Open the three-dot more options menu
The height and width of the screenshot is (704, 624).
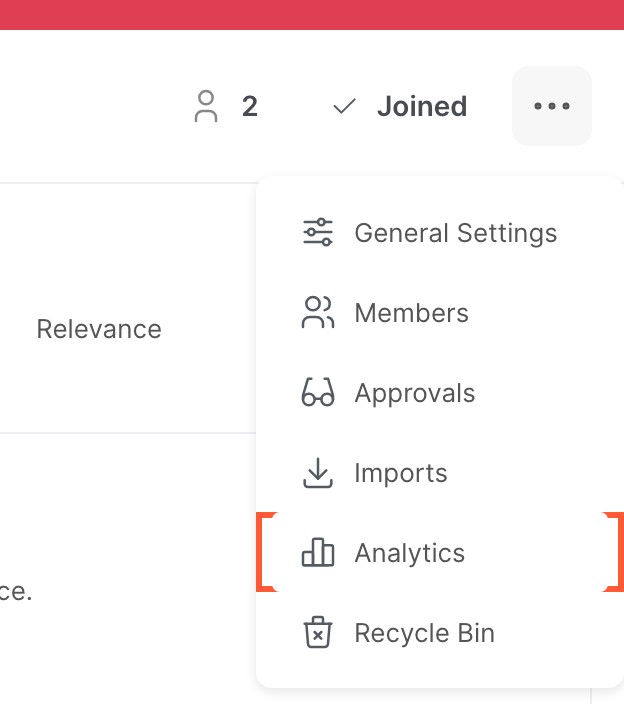552,106
